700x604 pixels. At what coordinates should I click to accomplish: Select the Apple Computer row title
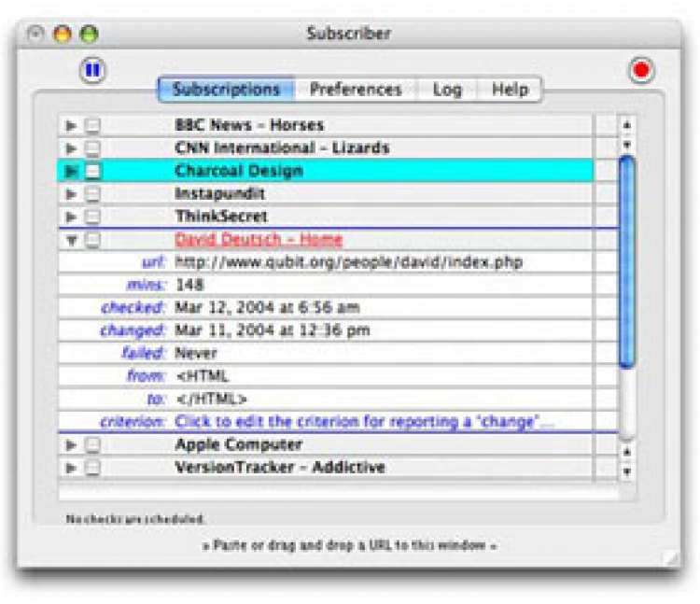pos(239,444)
